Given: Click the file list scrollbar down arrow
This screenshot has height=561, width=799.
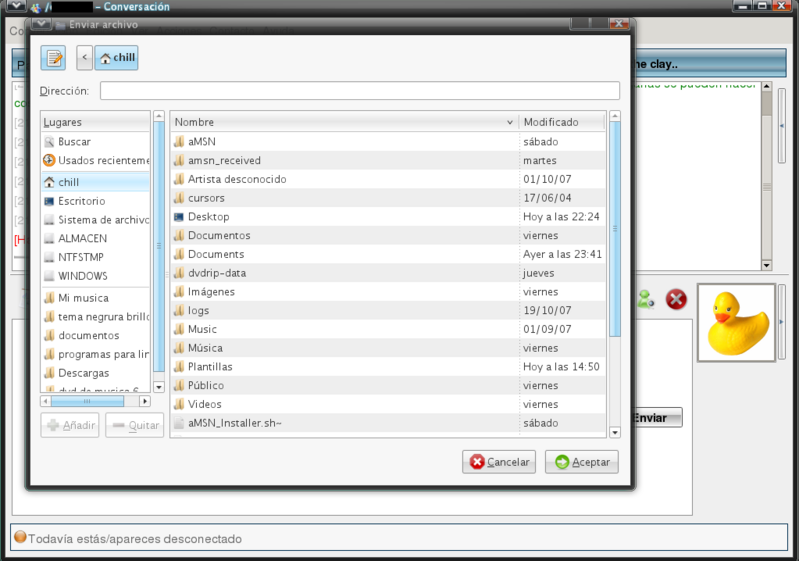Looking at the screenshot, I should click(615, 433).
